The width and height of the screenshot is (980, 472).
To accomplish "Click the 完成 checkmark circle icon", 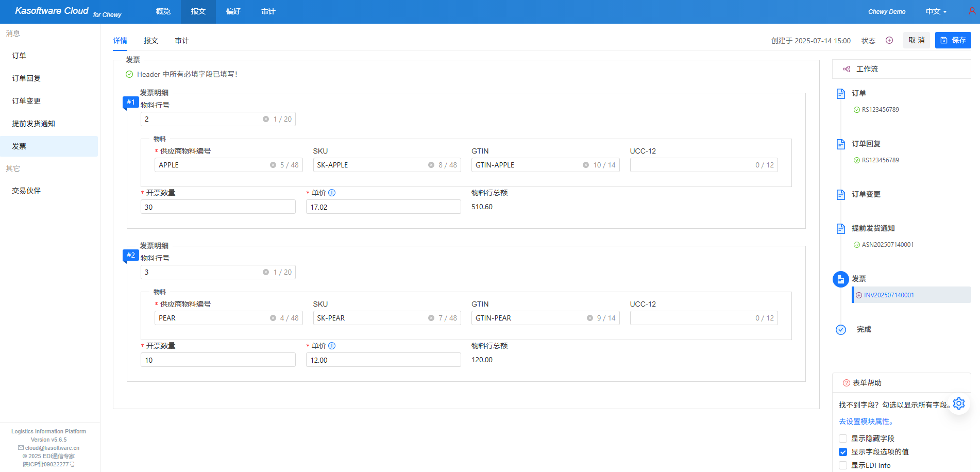I will (841, 330).
